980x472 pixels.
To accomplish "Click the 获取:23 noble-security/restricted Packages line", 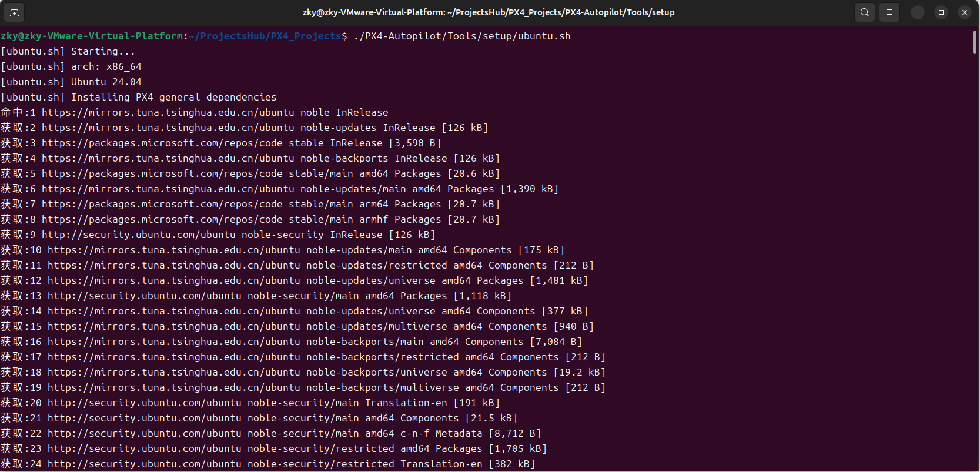I will click(274, 448).
